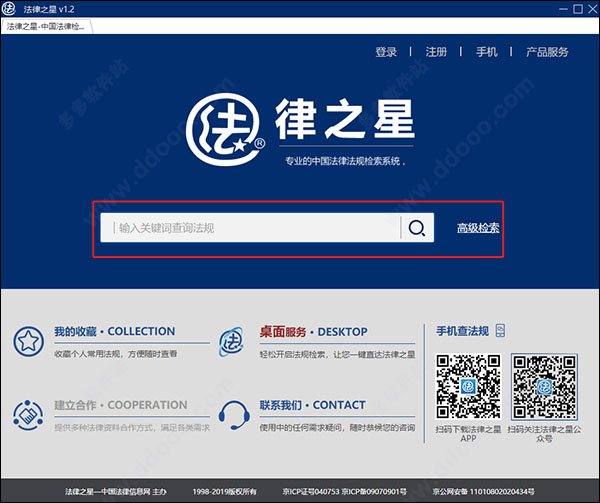Focus the keyword search input field
This screenshot has width=600, height=503.
pyautogui.click(x=250, y=228)
